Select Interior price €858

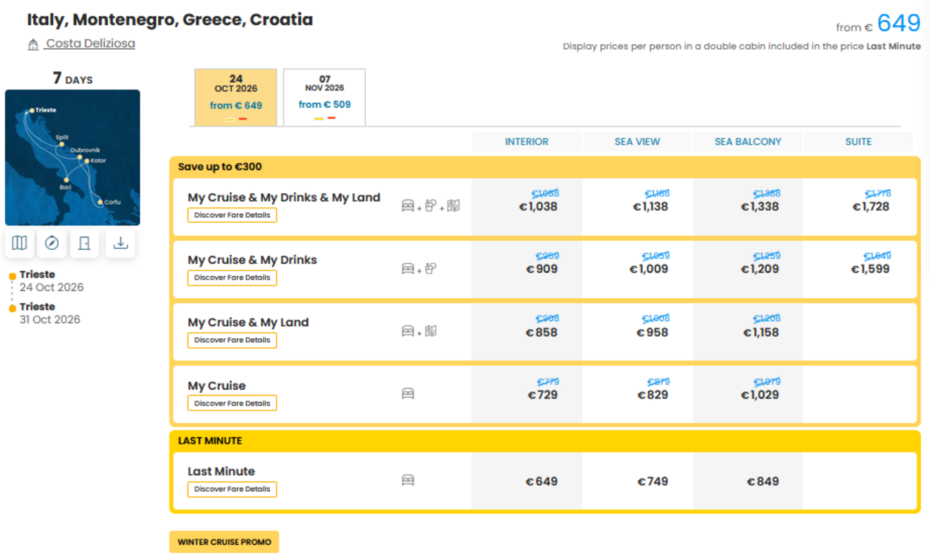[x=541, y=332]
